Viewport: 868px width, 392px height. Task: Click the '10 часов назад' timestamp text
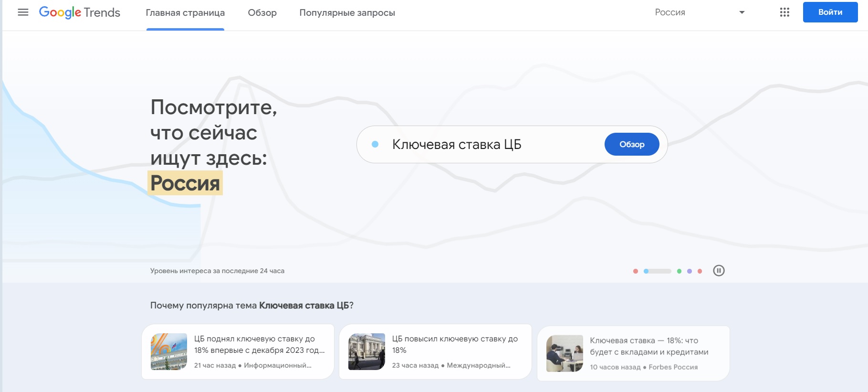pyautogui.click(x=615, y=367)
